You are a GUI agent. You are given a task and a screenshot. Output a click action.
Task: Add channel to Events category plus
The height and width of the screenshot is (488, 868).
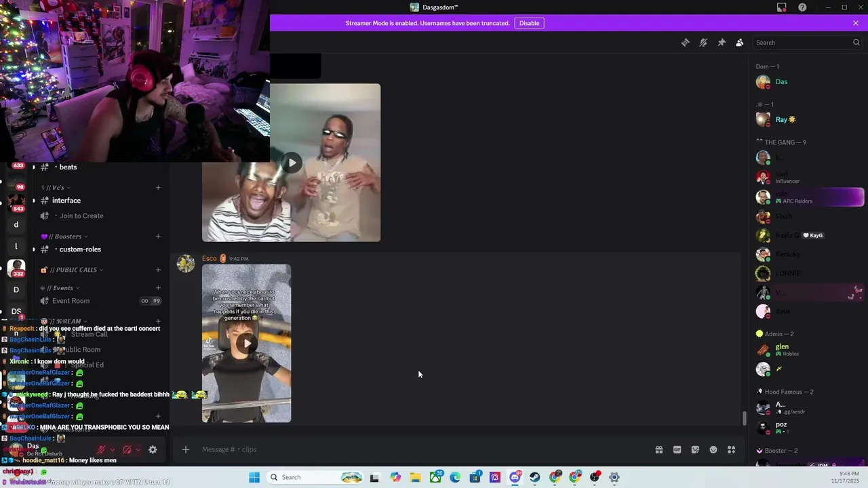158,288
